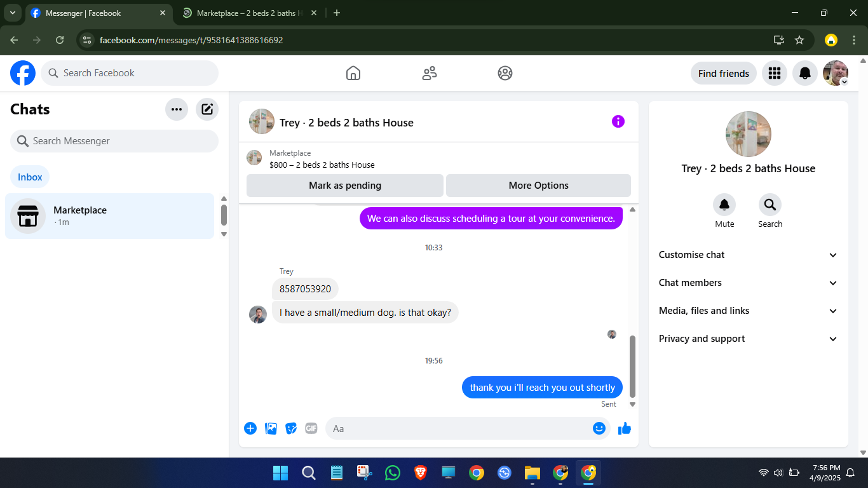Open the Facebook notifications bell
The width and height of the screenshot is (868, 488).
click(805, 73)
